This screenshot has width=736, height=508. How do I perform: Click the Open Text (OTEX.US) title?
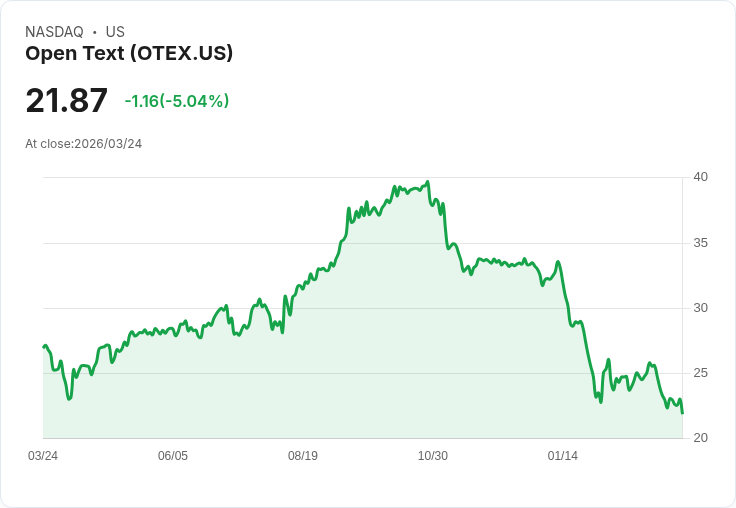(x=129, y=54)
